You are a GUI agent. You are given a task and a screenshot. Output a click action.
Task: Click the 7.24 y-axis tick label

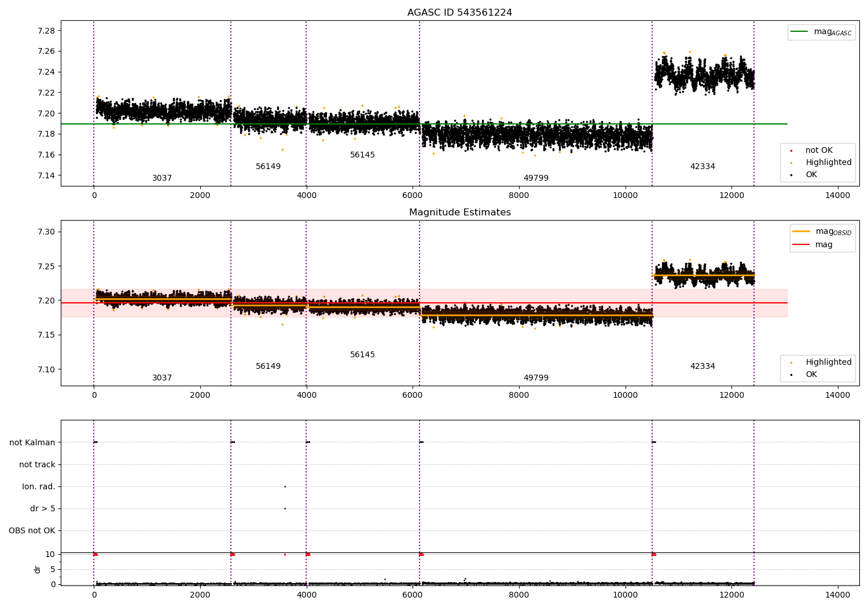pos(46,72)
